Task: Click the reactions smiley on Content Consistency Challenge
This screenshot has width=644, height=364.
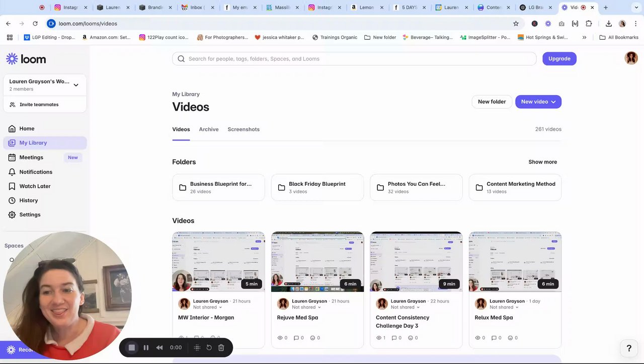Action: click(x=410, y=338)
